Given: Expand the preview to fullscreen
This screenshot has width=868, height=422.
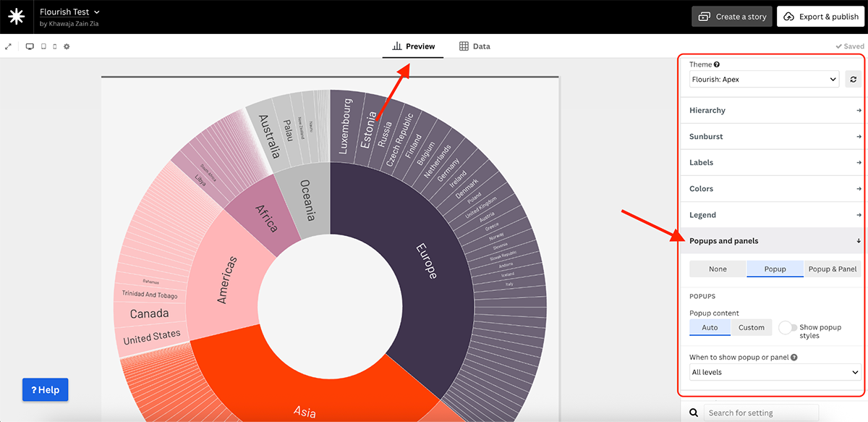Looking at the screenshot, I should tap(8, 46).
